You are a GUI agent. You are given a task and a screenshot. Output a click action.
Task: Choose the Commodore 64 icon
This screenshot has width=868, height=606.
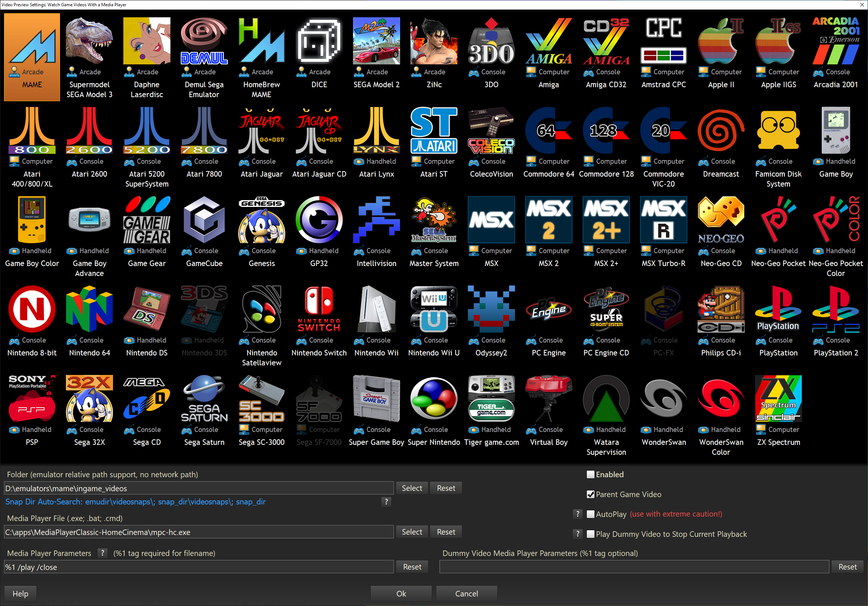[x=548, y=131]
